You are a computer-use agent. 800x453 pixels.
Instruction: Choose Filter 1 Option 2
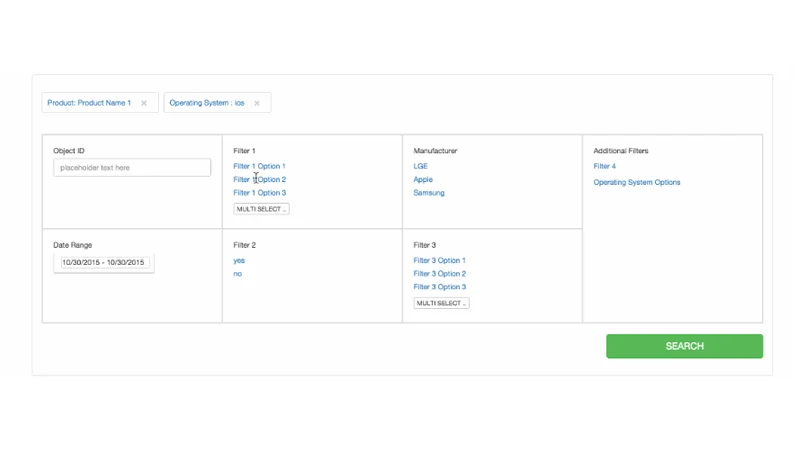[x=259, y=180]
